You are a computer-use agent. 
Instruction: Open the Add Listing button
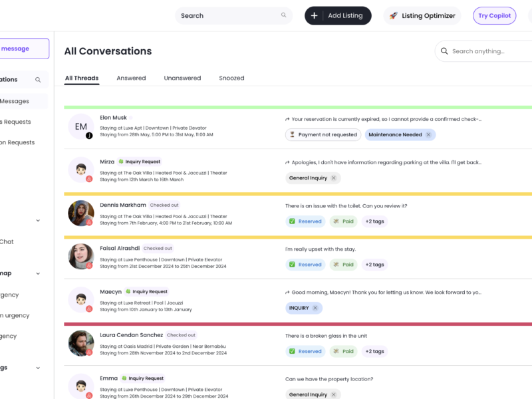338,15
